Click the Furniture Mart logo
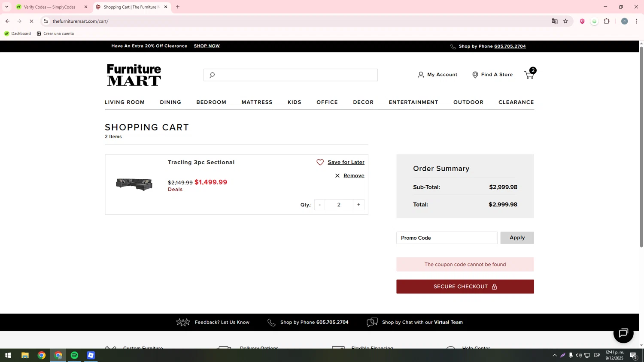The image size is (644, 362). pyautogui.click(x=134, y=75)
